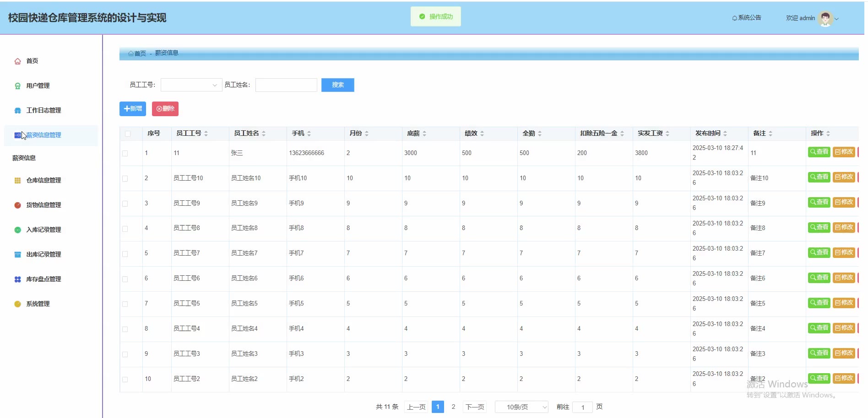The image size is (868, 418).
Task: Click the inventory check management icon
Action: click(x=17, y=279)
